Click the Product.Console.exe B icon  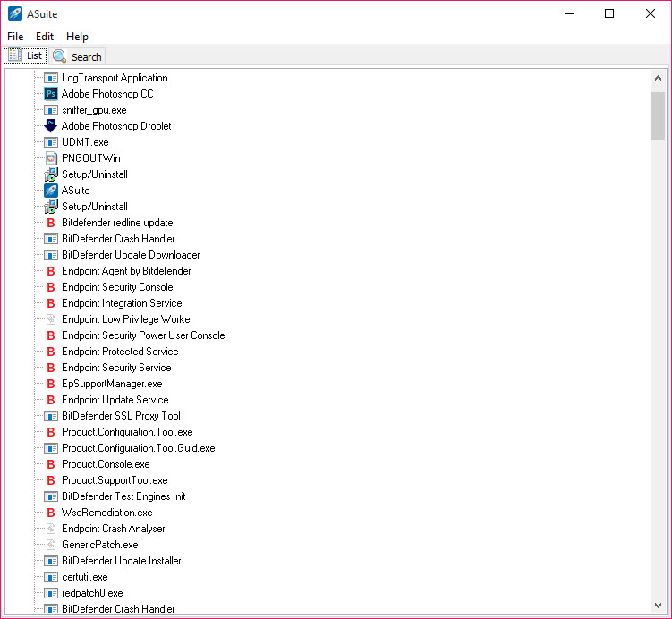pos(51,464)
